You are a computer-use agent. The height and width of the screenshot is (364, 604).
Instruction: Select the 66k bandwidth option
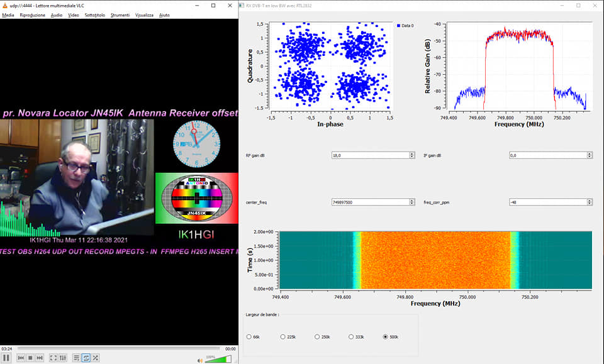(249, 337)
